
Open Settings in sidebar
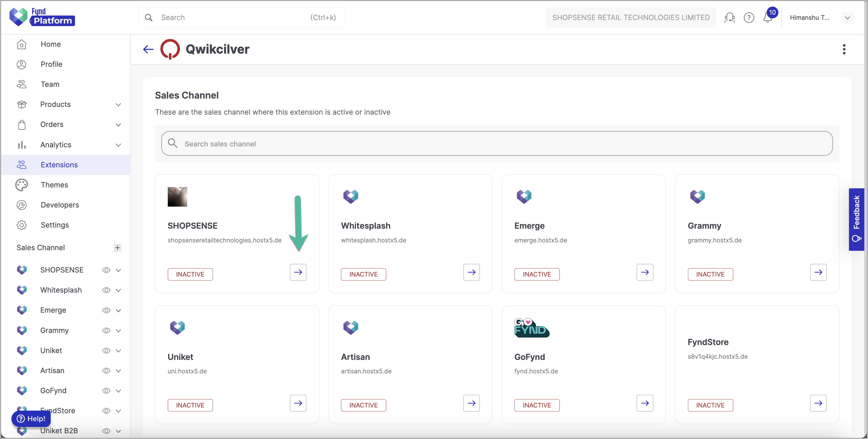pyautogui.click(x=66, y=225)
